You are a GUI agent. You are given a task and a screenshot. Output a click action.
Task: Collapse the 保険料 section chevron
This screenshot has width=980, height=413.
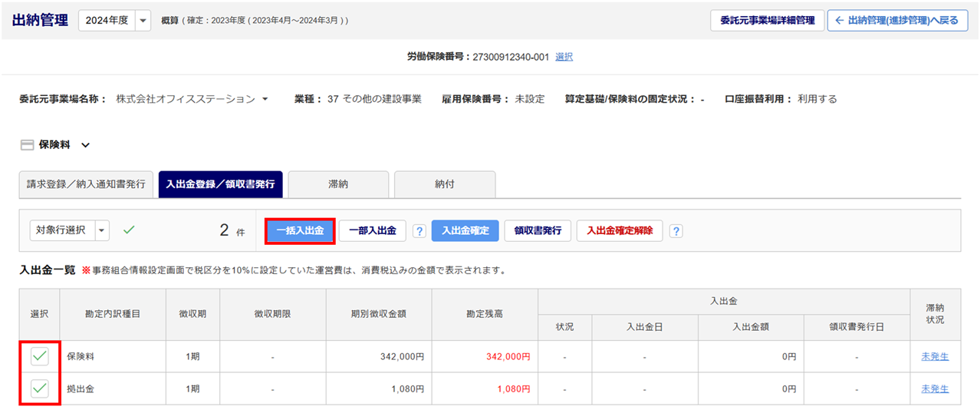point(86,145)
